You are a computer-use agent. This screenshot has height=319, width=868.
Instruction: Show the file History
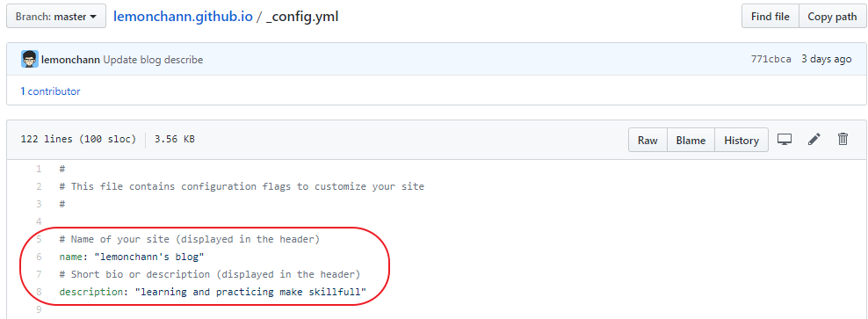[741, 140]
